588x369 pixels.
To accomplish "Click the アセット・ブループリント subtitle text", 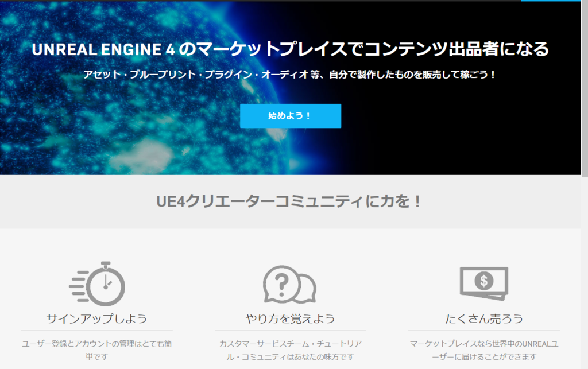I will (x=289, y=75).
